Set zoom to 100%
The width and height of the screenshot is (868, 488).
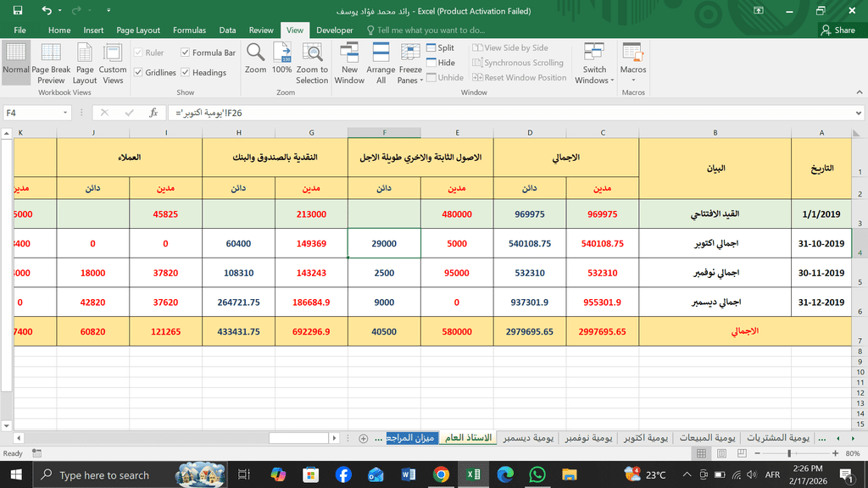282,59
